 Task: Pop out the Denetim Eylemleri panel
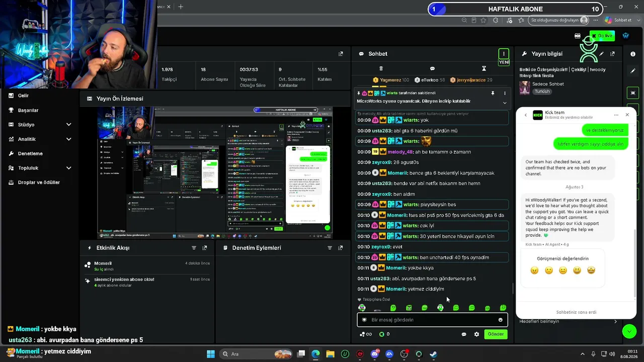(341, 248)
